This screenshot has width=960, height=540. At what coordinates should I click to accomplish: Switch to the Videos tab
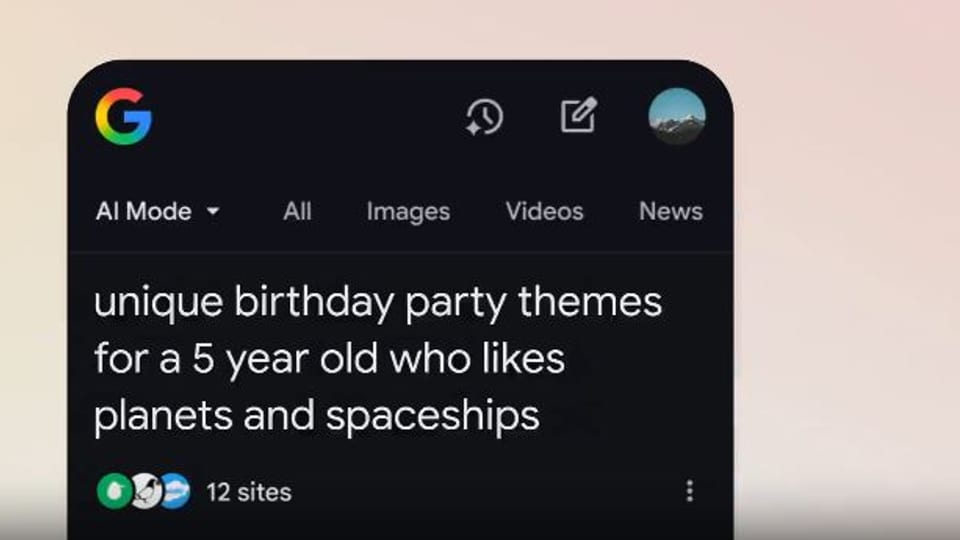(x=544, y=211)
